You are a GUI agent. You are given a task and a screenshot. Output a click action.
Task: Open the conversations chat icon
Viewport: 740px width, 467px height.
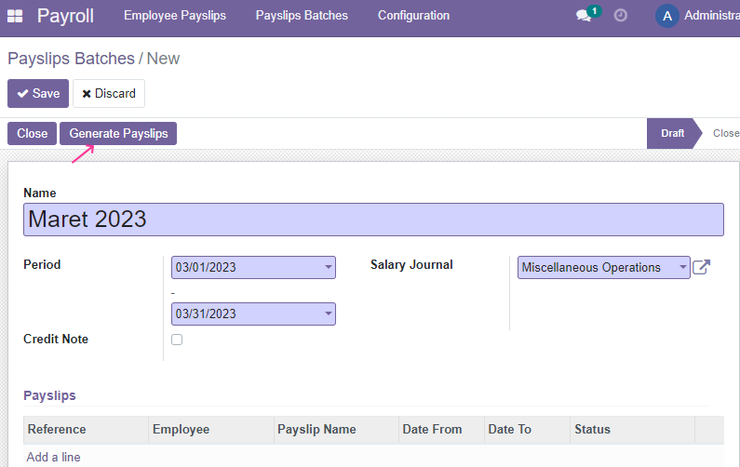point(584,16)
